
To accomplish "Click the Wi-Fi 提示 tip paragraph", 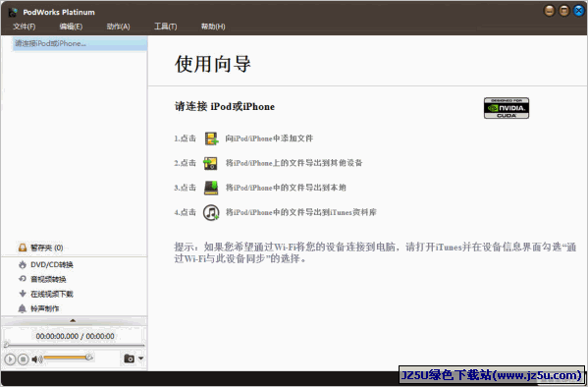I will pos(375,252).
